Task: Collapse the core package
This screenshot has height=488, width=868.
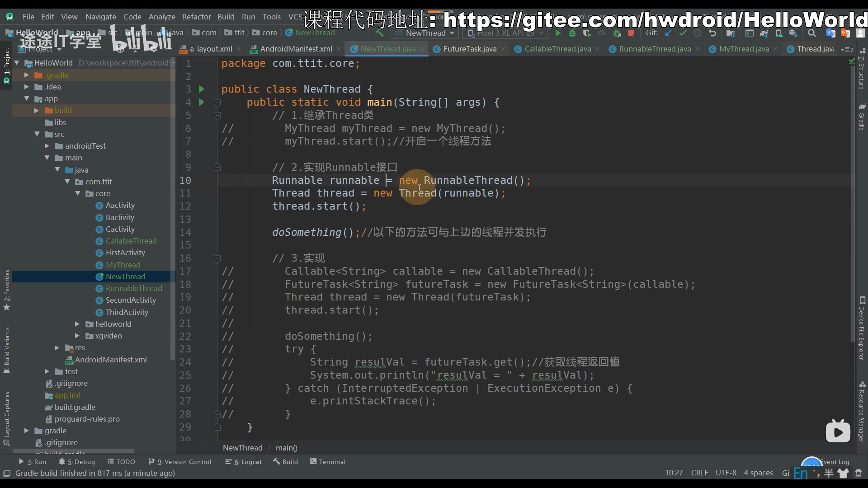Action: [77, 193]
